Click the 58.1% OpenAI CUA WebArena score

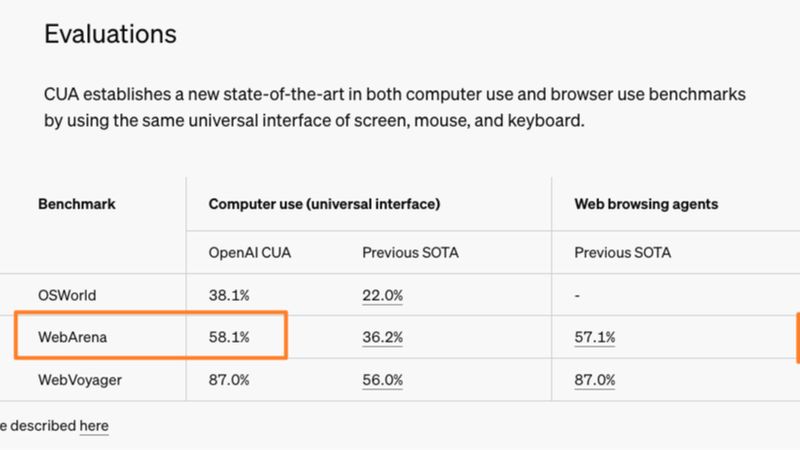[229, 337]
